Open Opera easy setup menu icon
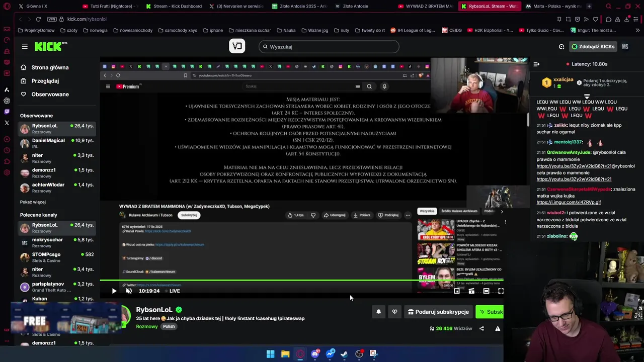The width and height of the screenshot is (644, 362). click(x=636, y=19)
